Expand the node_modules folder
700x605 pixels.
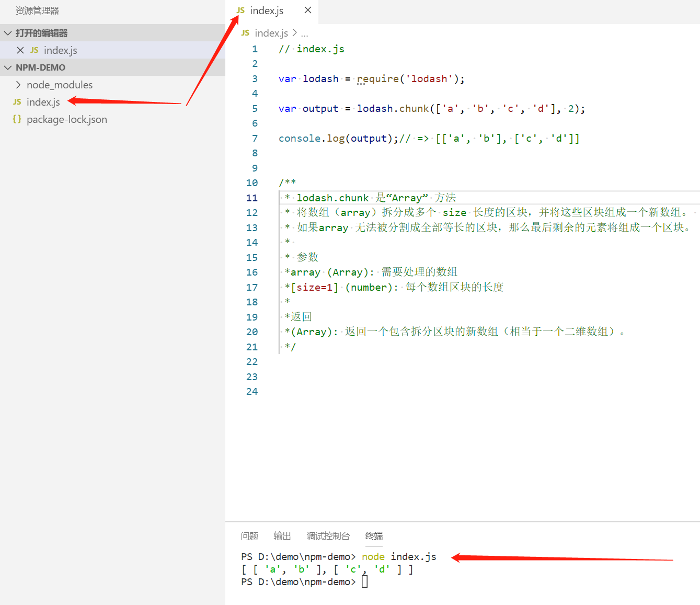point(18,85)
